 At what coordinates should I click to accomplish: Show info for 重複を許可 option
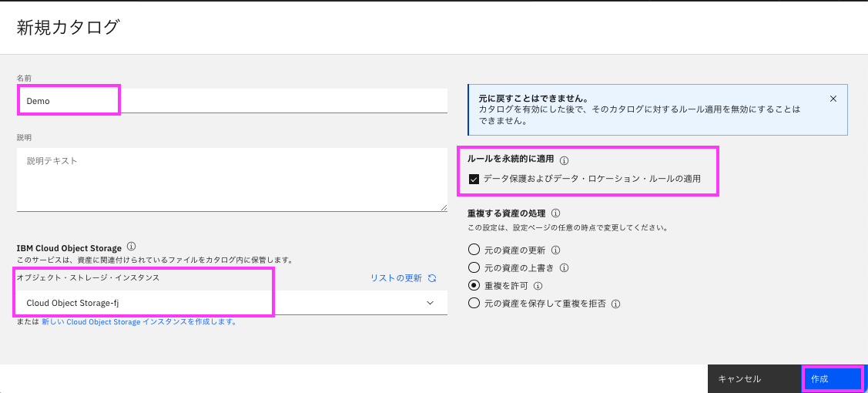point(538,286)
